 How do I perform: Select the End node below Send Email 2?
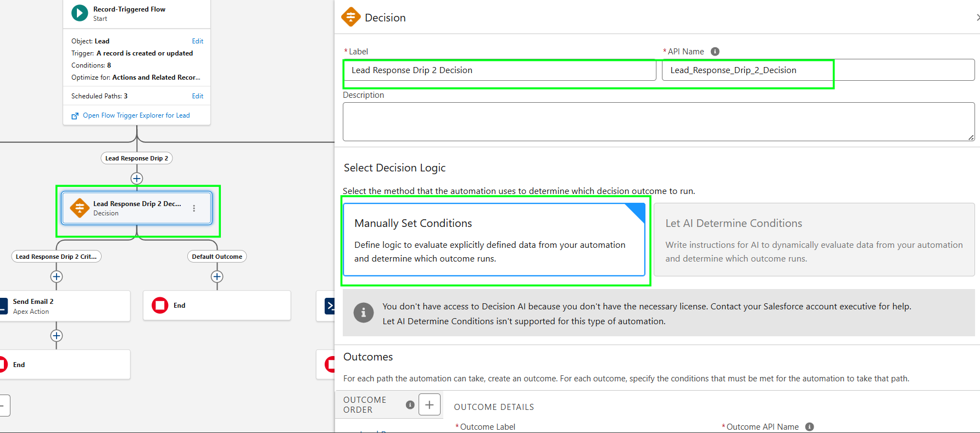click(x=65, y=365)
